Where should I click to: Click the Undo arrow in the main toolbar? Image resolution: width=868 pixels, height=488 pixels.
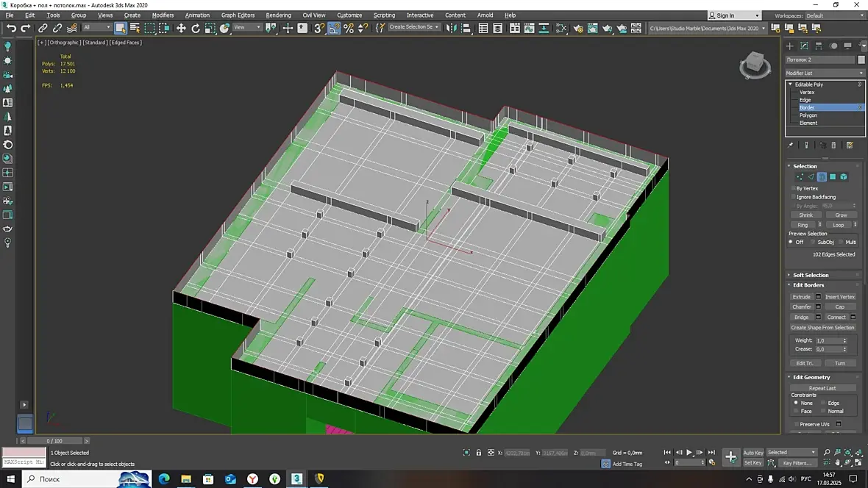10,28
